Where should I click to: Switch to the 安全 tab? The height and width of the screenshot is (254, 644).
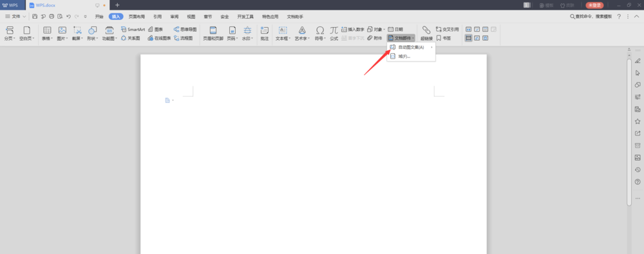coord(225,17)
